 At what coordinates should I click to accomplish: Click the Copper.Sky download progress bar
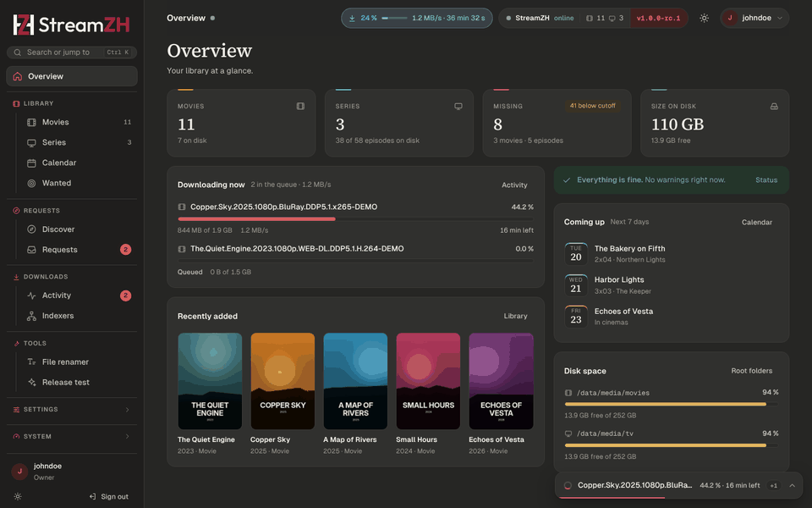click(x=355, y=219)
